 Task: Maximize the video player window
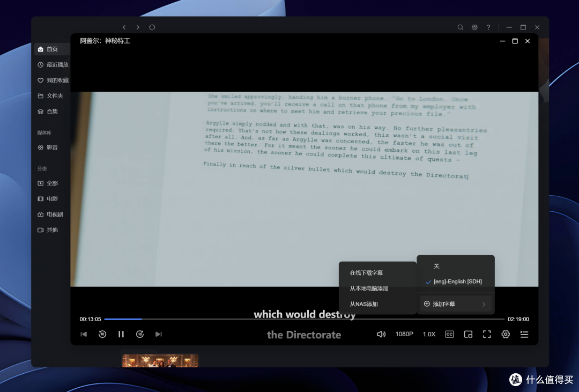pyautogui.click(x=515, y=41)
